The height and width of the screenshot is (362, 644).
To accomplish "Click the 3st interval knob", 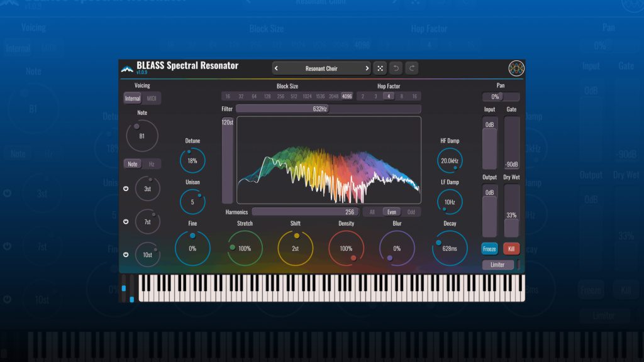I will point(147,189).
